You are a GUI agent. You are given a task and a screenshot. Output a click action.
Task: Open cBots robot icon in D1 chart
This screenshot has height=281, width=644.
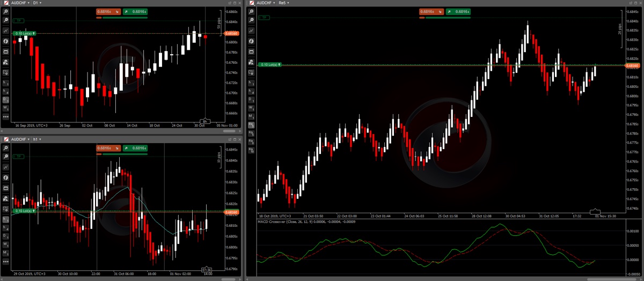tap(5, 51)
